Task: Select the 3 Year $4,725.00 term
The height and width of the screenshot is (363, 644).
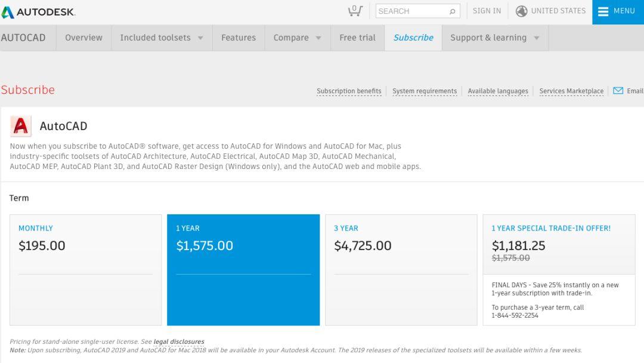Action: [401, 270]
